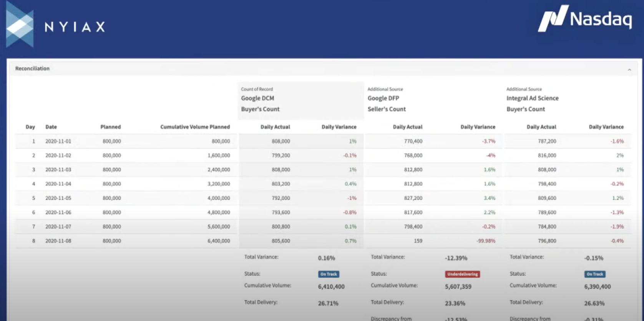The height and width of the screenshot is (321, 644).
Task: Select the 2020-11-08 date cell
Action: tap(58, 241)
